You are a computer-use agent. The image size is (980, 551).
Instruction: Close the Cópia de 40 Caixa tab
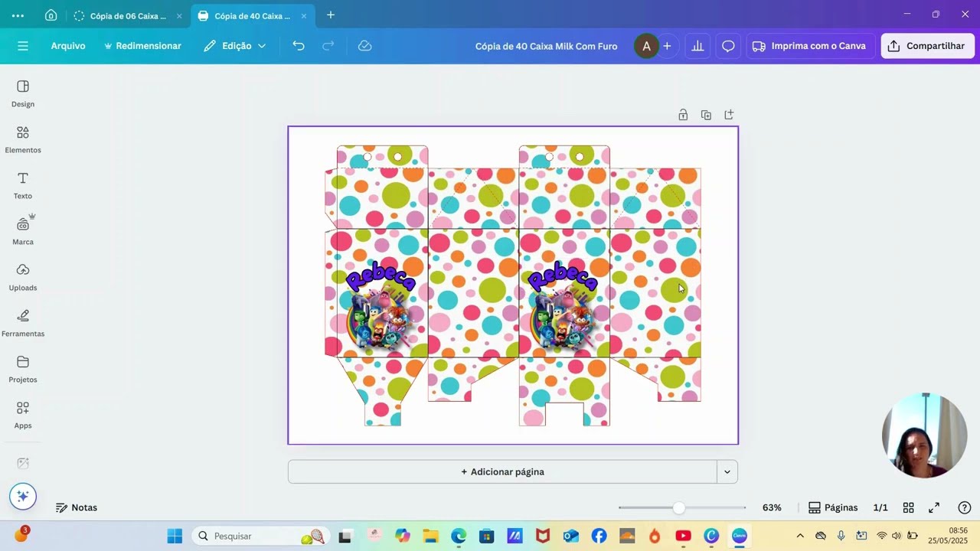coord(303,15)
